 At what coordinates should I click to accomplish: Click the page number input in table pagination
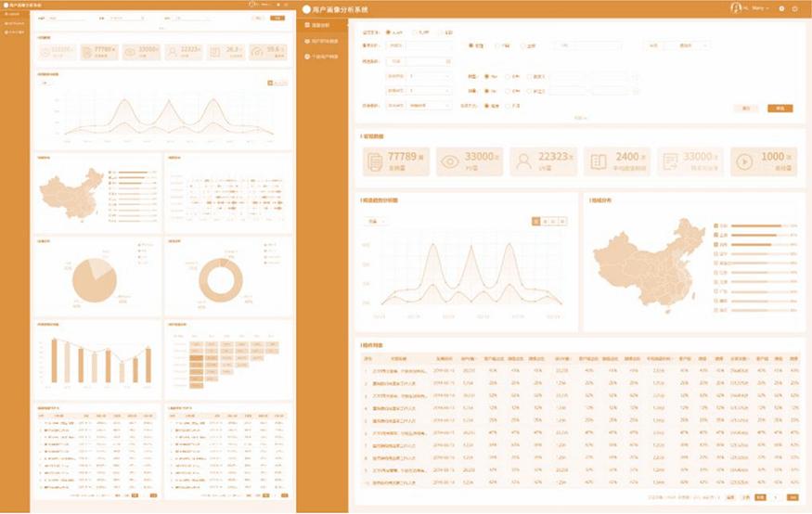click(x=777, y=497)
